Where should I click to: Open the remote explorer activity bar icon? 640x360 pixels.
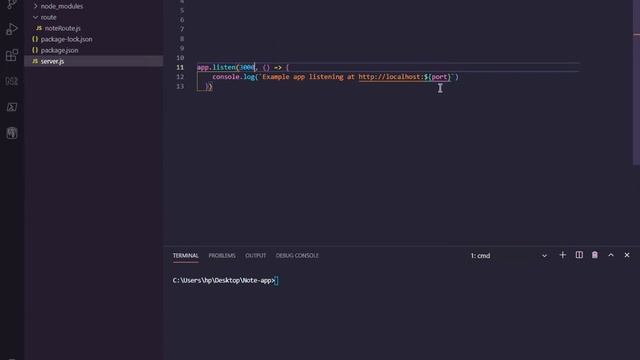12,81
